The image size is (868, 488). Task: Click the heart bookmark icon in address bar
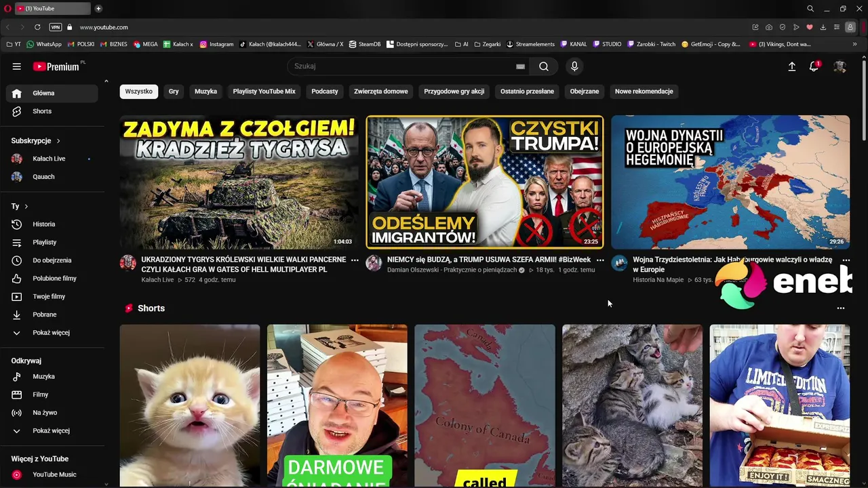pyautogui.click(x=810, y=27)
